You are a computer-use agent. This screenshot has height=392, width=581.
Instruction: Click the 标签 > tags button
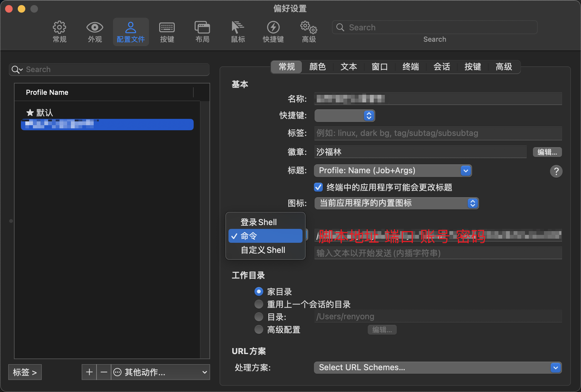coord(25,372)
